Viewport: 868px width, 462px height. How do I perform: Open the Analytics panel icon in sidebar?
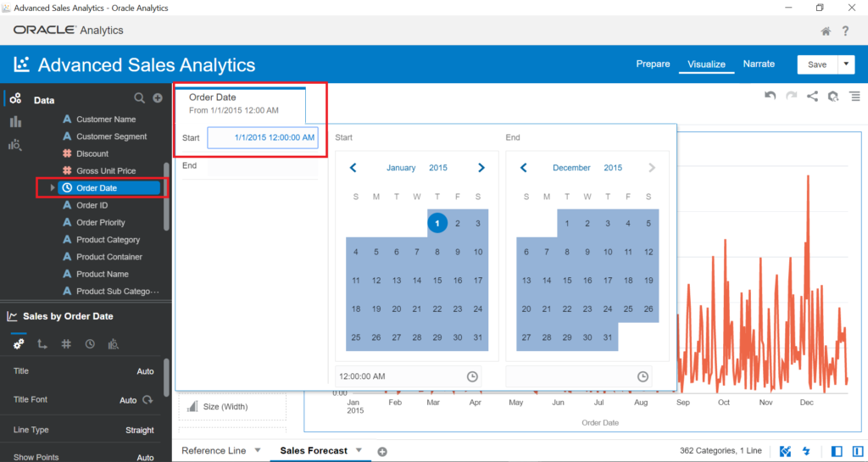tap(15, 145)
